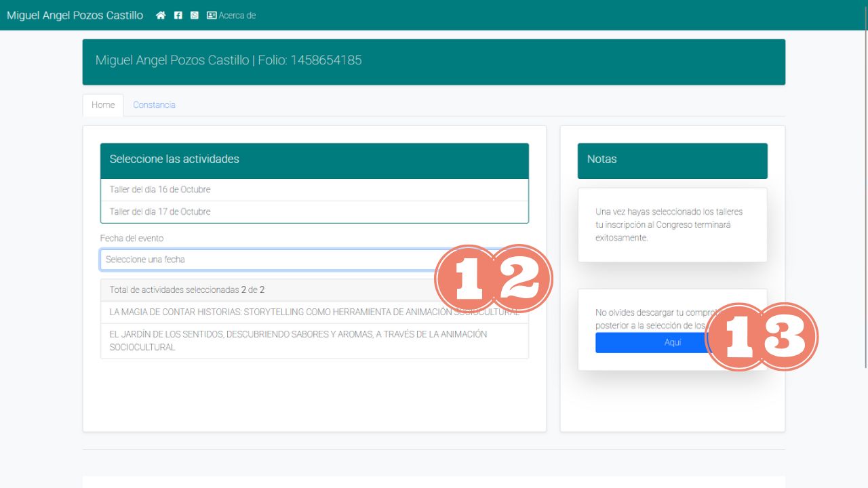The height and width of the screenshot is (488, 868).
Task: Open the Acerca de text link
Action: (x=237, y=16)
